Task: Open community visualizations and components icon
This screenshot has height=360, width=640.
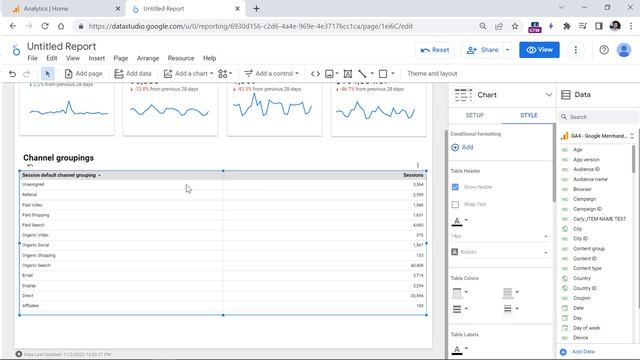Action: click(x=223, y=74)
